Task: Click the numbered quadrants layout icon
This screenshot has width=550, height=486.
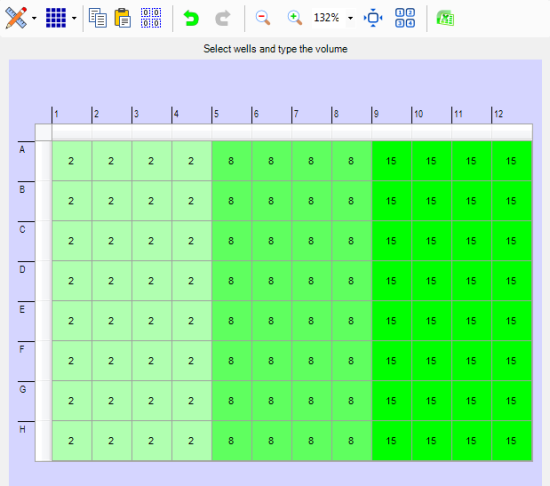Action: (405, 18)
